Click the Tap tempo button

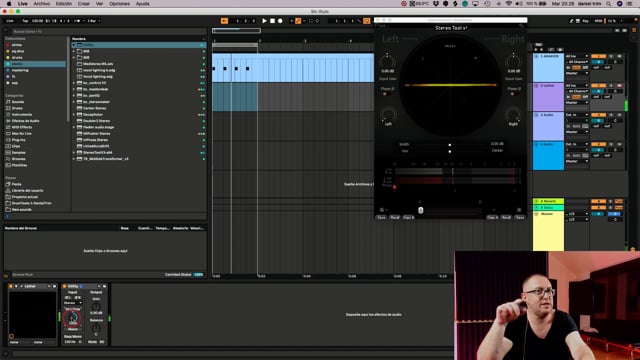tap(25, 21)
